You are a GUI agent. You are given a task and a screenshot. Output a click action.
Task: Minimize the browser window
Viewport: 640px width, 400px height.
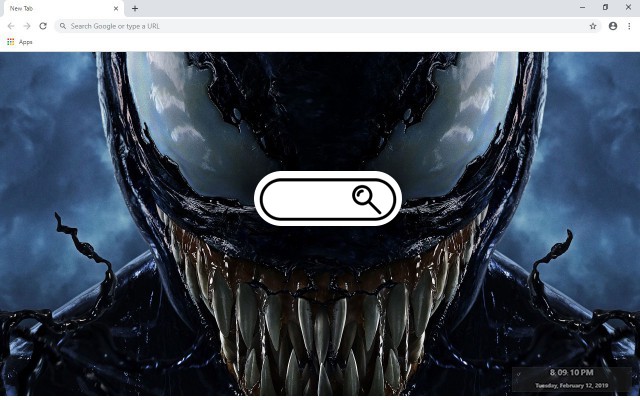pyautogui.click(x=582, y=7)
